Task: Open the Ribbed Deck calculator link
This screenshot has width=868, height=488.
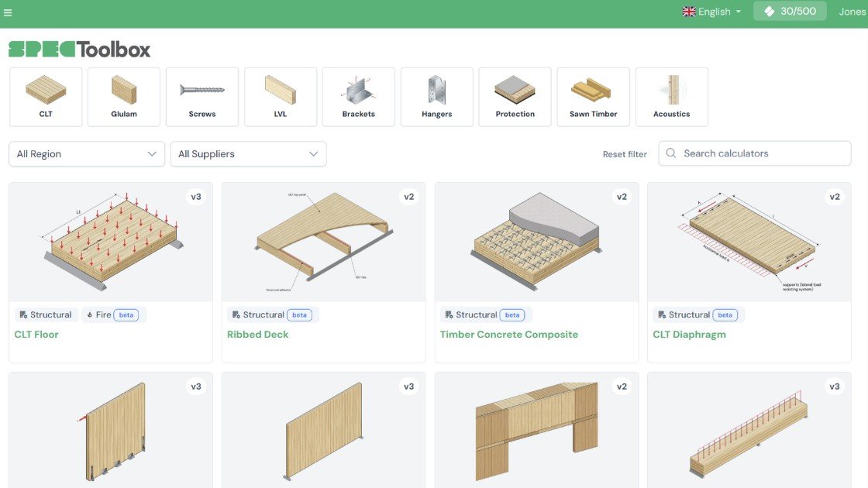Action: click(x=258, y=334)
